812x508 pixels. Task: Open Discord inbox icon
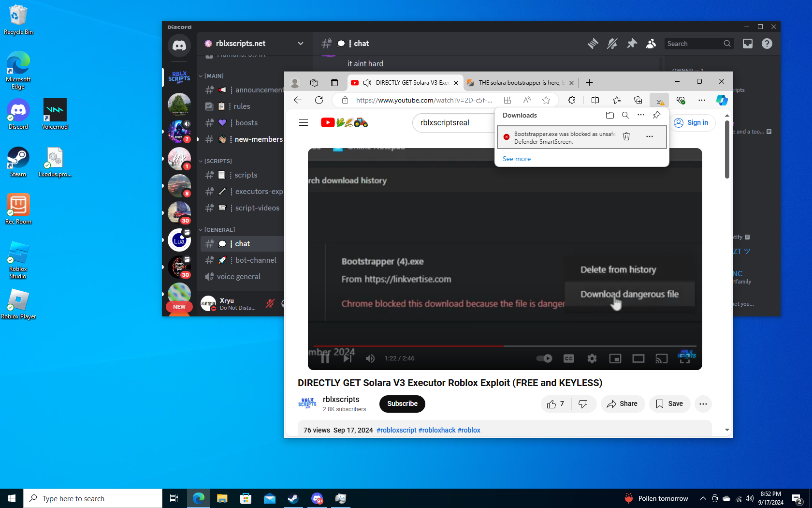point(748,44)
